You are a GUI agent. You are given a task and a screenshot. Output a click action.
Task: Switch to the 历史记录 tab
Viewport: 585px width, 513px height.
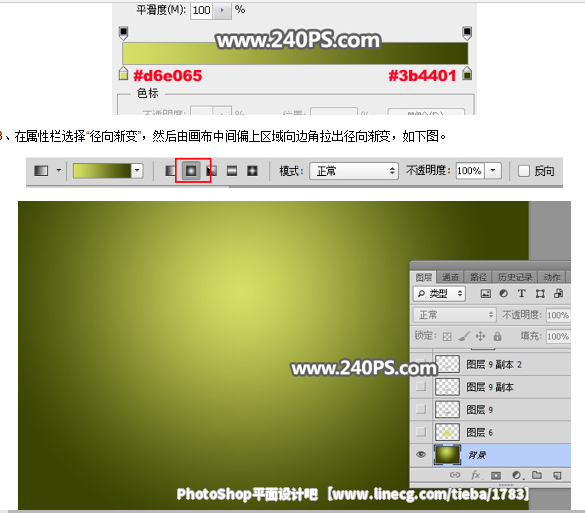point(514,277)
